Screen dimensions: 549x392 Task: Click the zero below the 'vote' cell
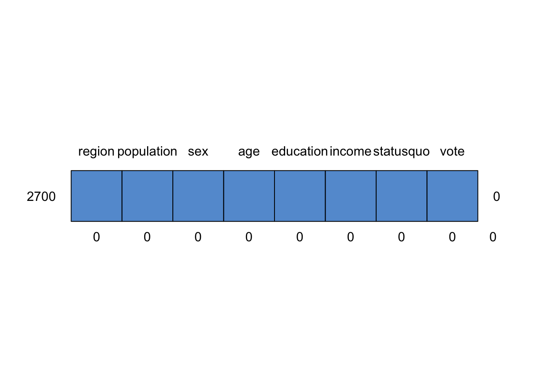pyautogui.click(x=452, y=237)
